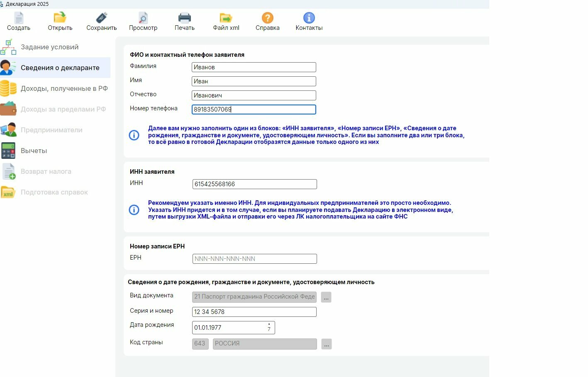Viewport: 588px width, 377px height.
Task: Click the Возврат налога document icon
Action: [x=9, y=171]
